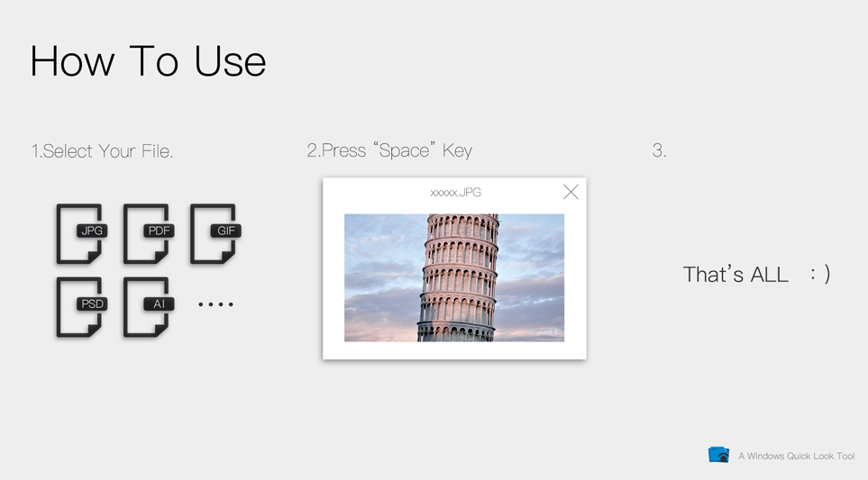The height and width of the screenshot is (480, 868).
Task: Click the "1.Select Your File." step label
Action: tap(102, 151)
